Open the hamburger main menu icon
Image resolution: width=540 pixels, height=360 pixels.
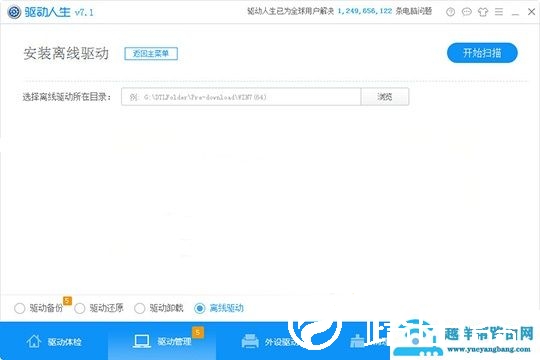coord(499,12)
